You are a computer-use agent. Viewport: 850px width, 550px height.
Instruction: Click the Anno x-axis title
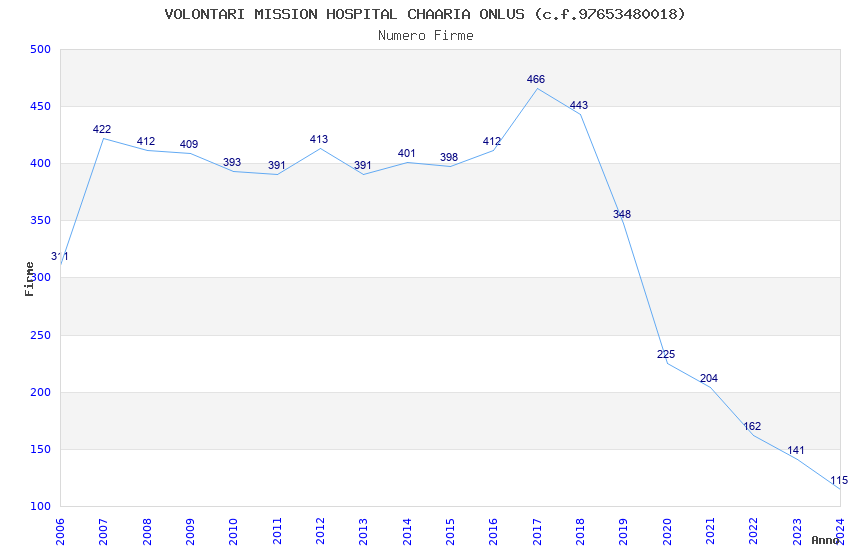coord(825,540)
